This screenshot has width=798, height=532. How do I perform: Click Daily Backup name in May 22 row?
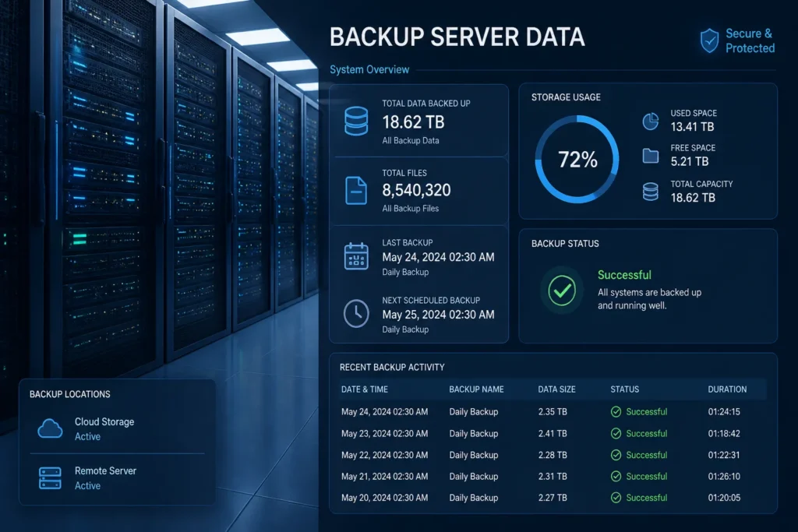click(x=473, y=455)
